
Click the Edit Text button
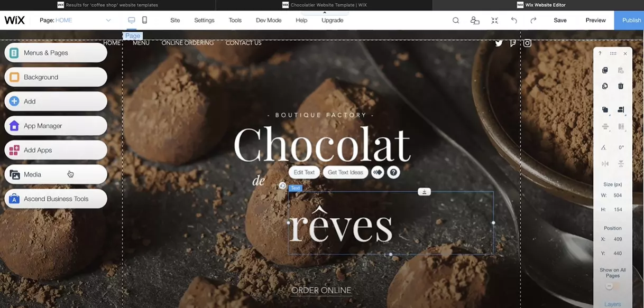coord(304,172)
